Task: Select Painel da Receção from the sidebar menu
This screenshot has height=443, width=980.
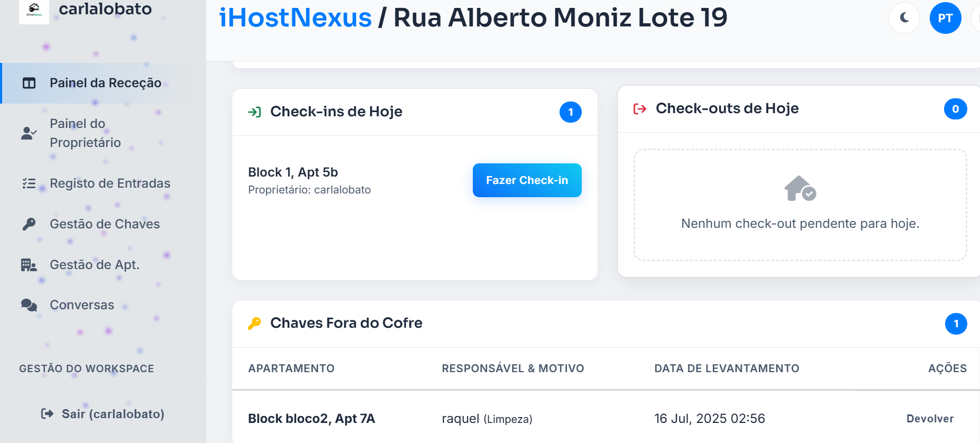Action: [x=105, y=82]
